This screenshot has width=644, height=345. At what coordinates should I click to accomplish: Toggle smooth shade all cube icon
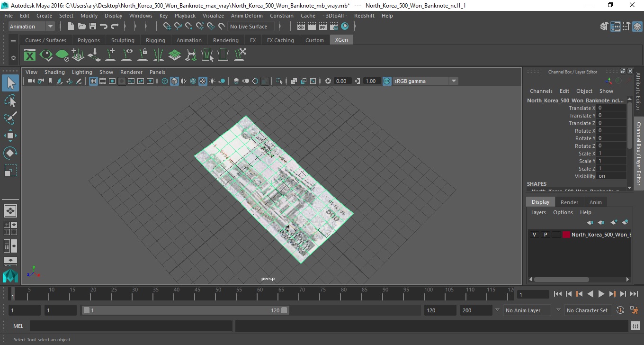point(174,81)
